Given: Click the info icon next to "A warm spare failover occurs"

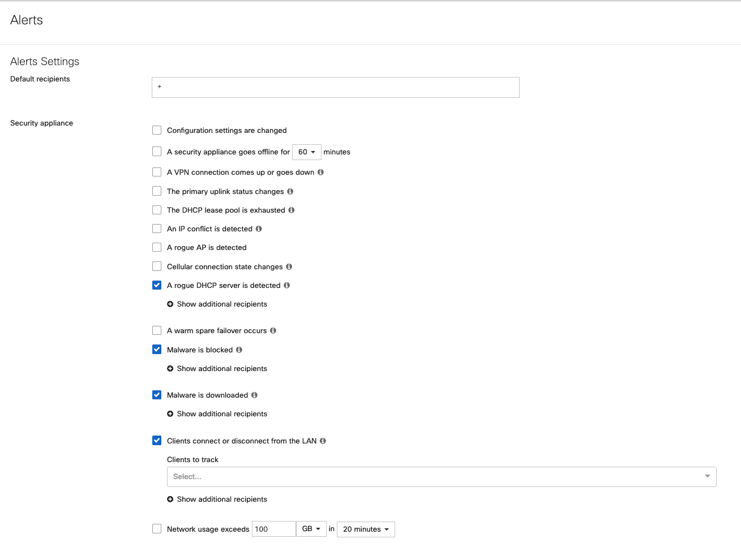Looking at the screenshot, I should pos(273,330).
